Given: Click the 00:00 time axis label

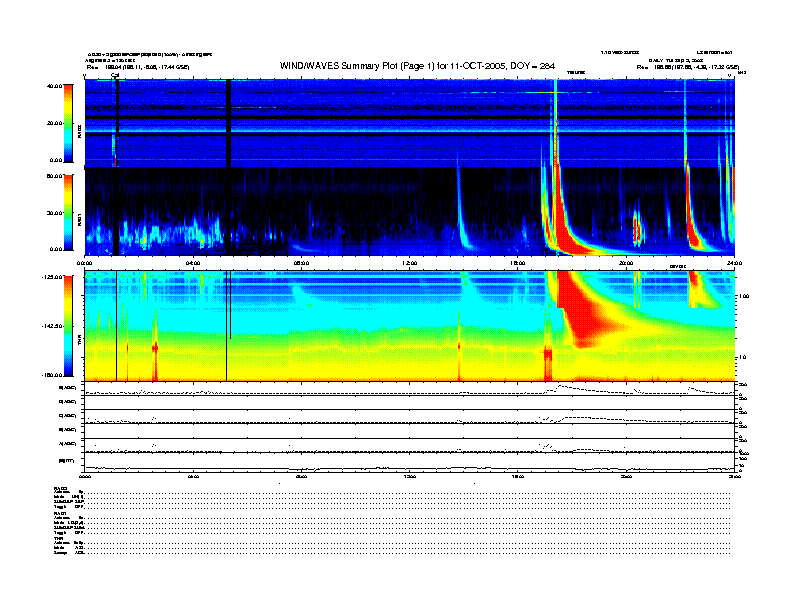Looking at the screenshot, I should click(86, 263).
